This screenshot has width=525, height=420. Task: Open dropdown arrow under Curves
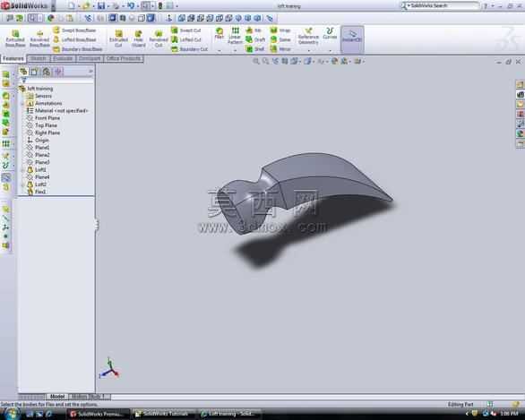330,50
